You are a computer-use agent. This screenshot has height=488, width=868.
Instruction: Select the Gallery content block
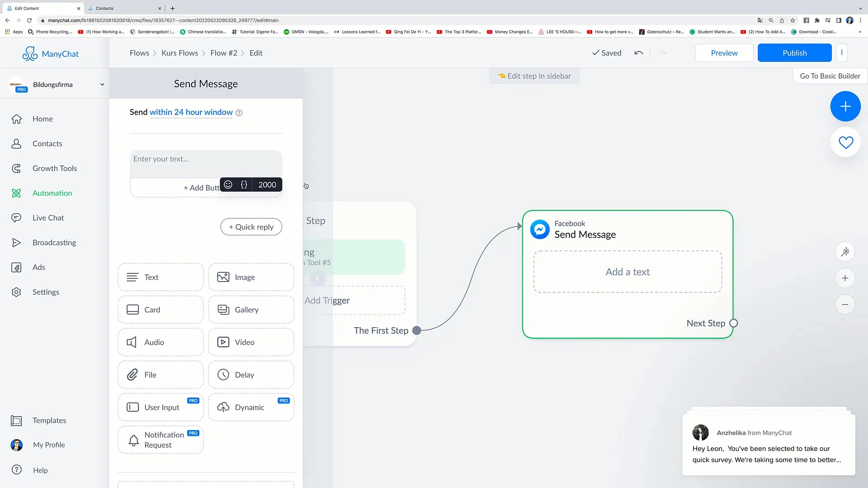click(x=250, y=309)
